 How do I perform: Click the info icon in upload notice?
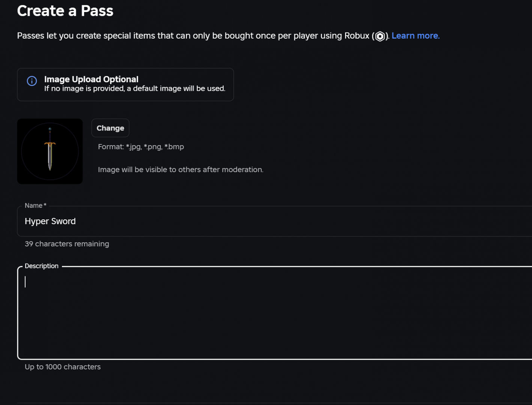(32, 81)
